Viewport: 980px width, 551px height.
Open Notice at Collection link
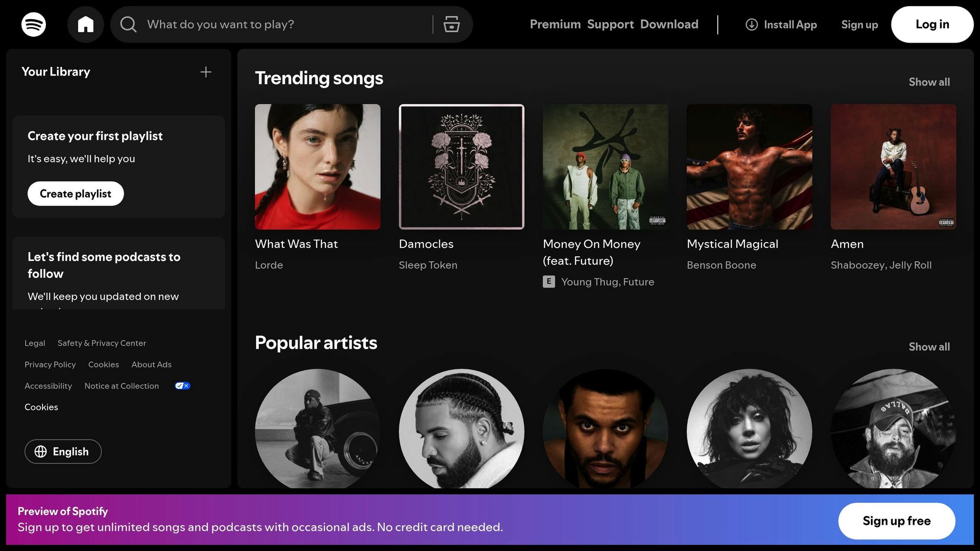click(122, 386)
